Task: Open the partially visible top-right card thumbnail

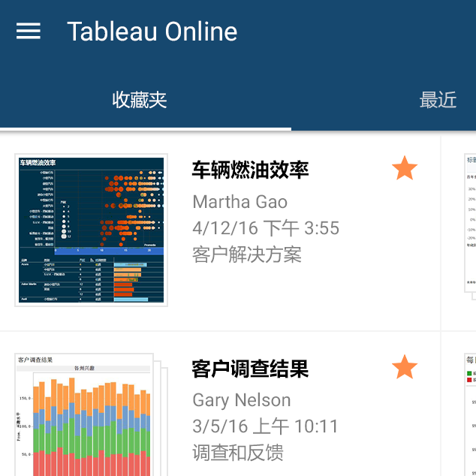Action: 470,223
